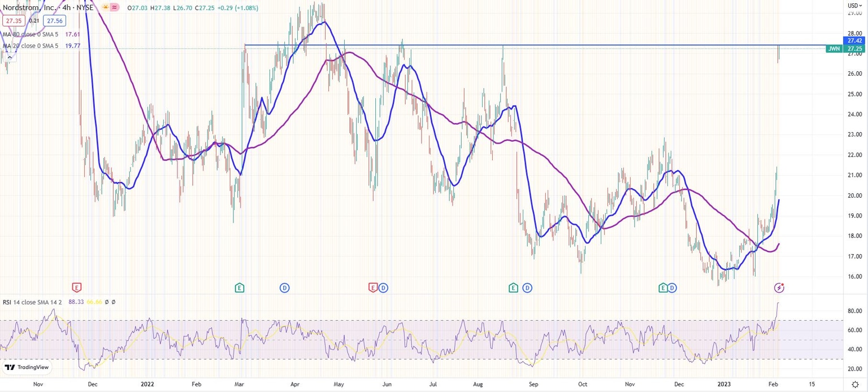The height and width of the screenshot is (392, 868).
Task: Click the pink approximate-data indicator icon
Action: 115,8
